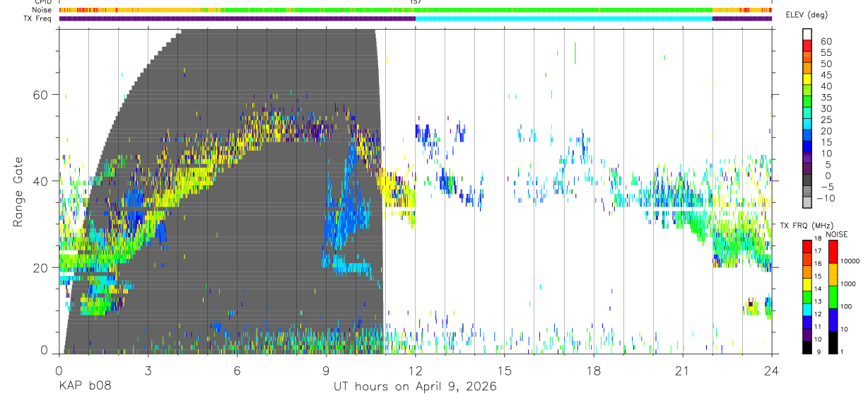Click the '45' label on elevation scale

tap(826, 75)
